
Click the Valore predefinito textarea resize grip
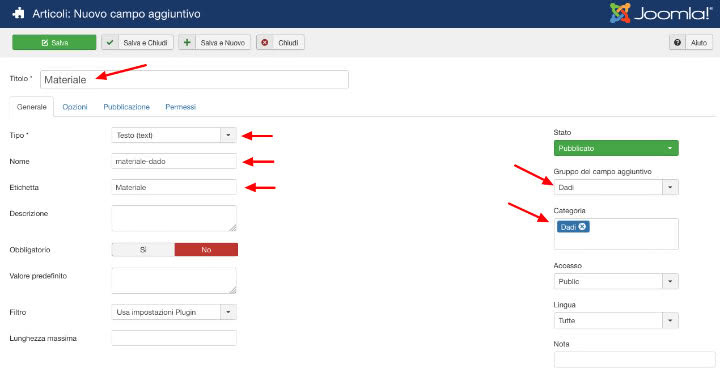pyautogui.click(x=233, y=290)
